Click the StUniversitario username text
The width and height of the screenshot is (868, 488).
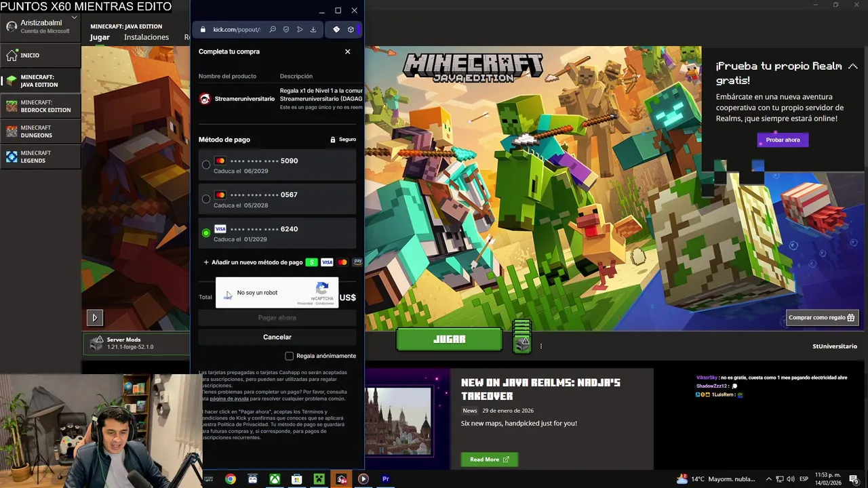coord(835,346)
